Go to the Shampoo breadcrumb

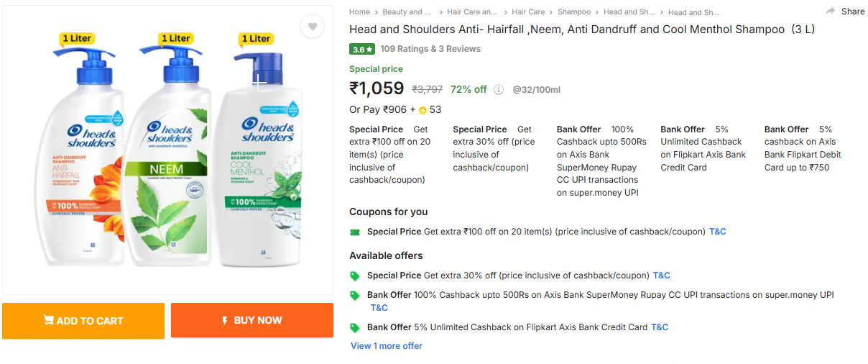(574, 12)
